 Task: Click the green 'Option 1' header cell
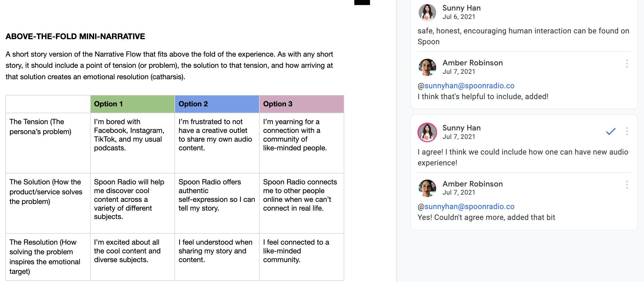coord(133,104)
